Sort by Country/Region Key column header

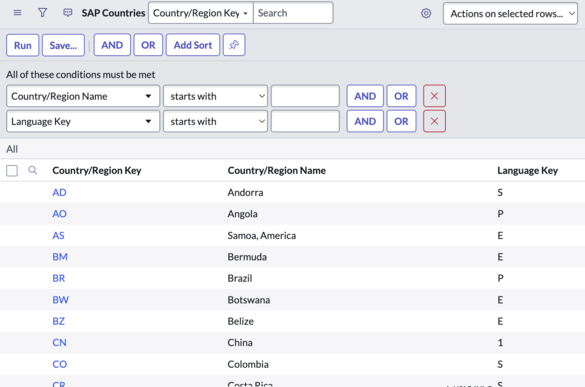[97, 171]
